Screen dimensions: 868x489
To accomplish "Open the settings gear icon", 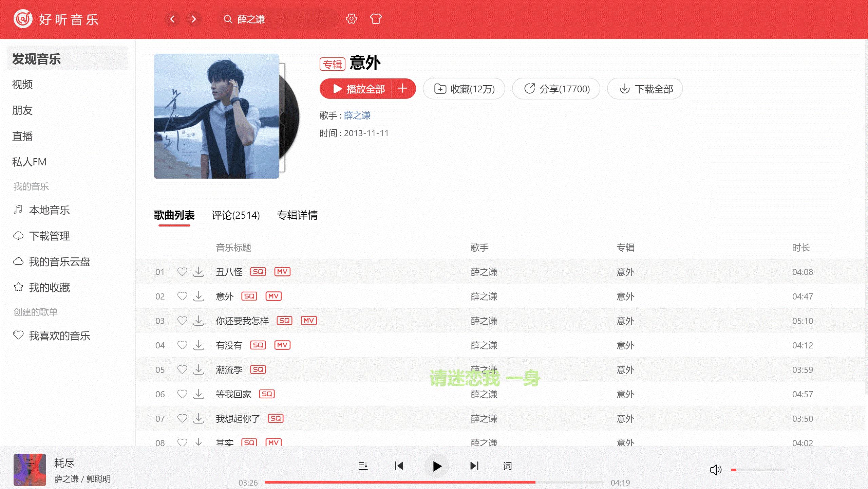I will (352, 19).
